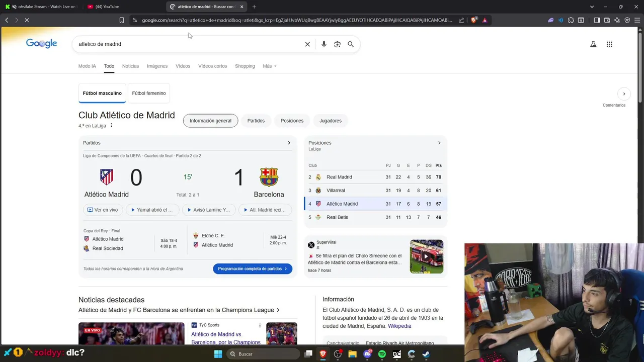Bookmark this page in address bar
The image size is (644, 362).
(x=122, y=20)
